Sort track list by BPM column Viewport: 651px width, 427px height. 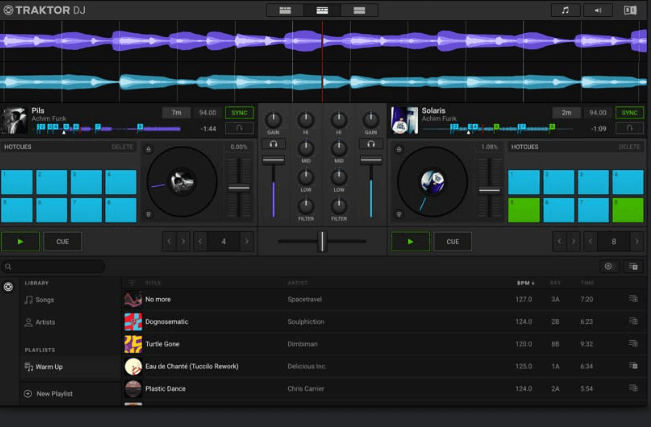525,283
